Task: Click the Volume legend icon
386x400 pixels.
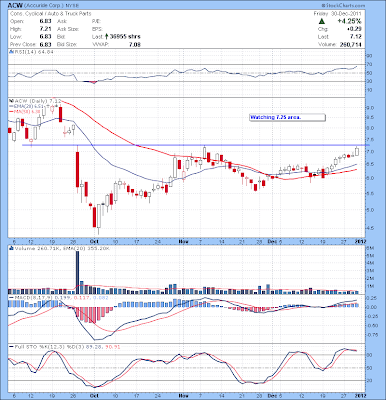Action: coord(11,248)
